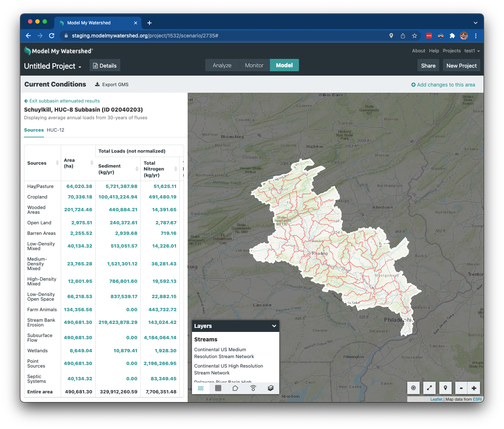Open the Help menu link
Viewport: 504px width, 429px height.
coord(434,51)
